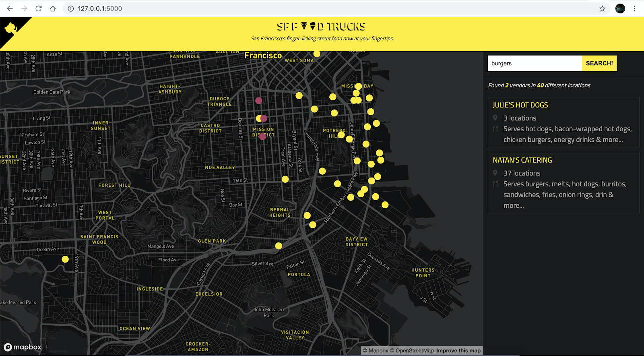
Task: Select the yellow marker by West SoMa label
Action: [317, 54]
